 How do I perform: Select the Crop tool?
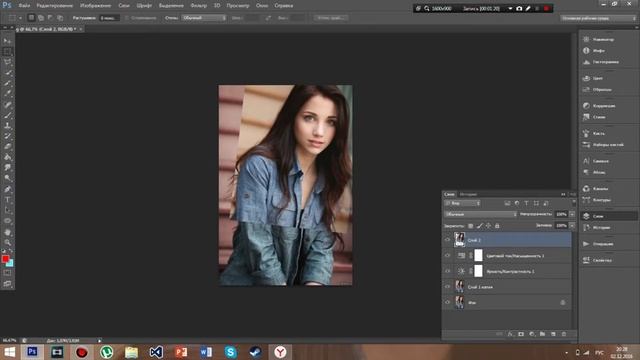click(7, 83)
